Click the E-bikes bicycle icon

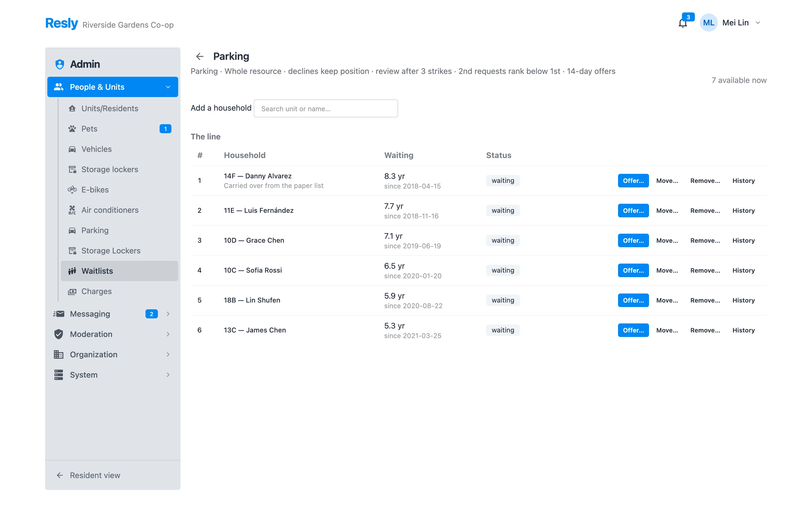point(72,190)
